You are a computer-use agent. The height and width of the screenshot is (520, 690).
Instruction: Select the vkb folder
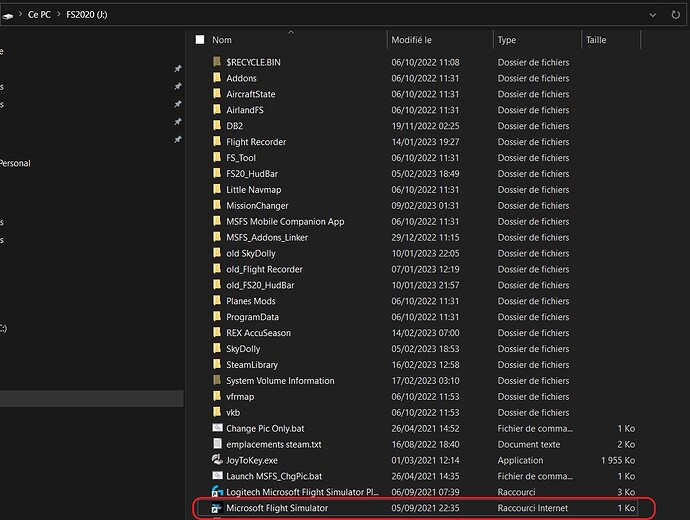[x=233, y=412]
